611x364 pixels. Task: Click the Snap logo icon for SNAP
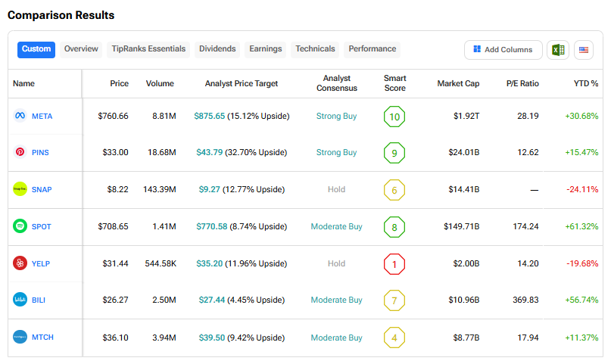click(20, 189)
